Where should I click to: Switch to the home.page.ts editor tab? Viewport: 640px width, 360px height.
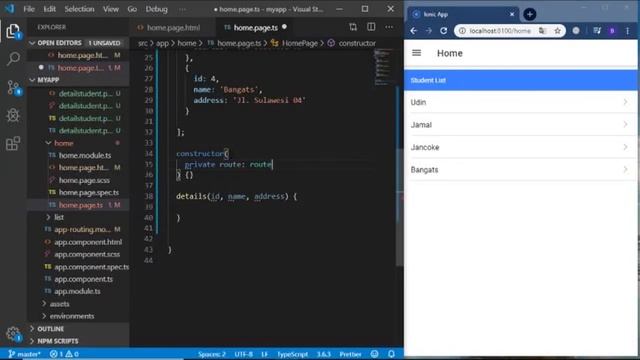tap(256, 28)
